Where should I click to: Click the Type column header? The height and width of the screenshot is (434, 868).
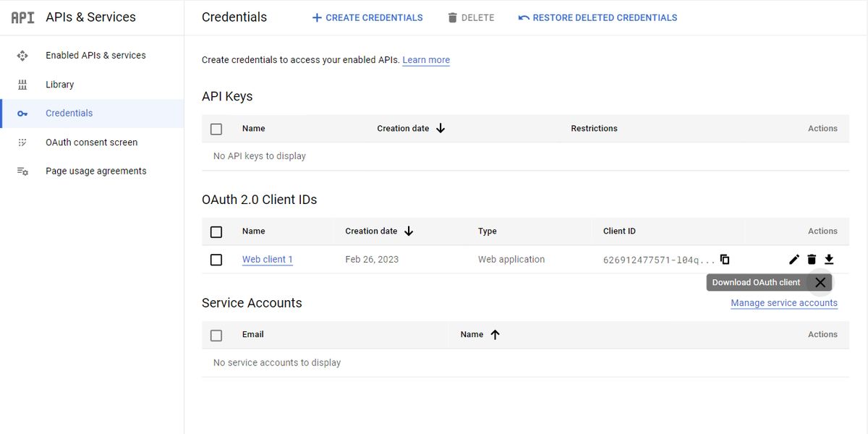488,231
